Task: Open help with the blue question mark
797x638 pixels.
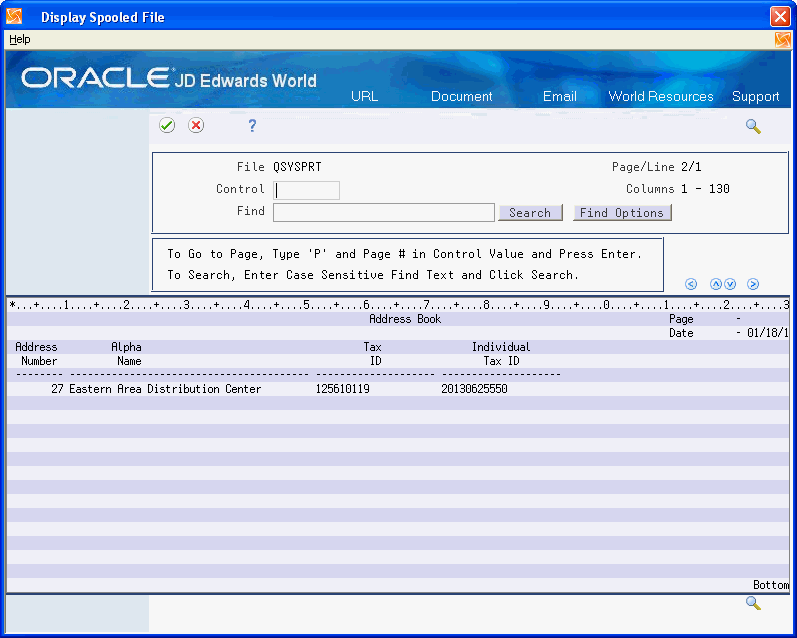Action: click(252, 126)
